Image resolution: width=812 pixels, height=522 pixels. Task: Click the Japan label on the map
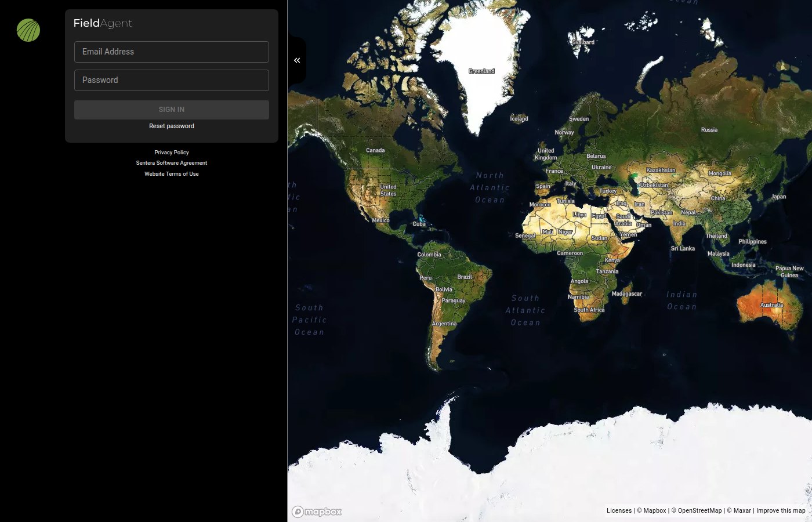(x=778, y=197)
